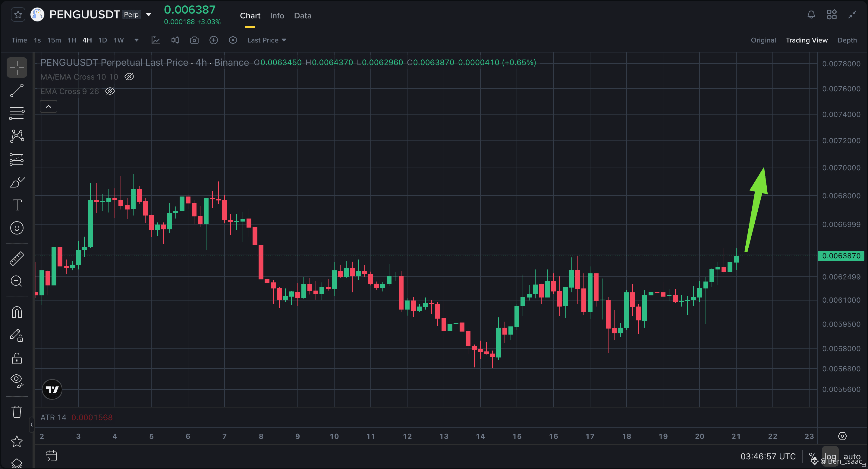Select the brush drawing tool
This screenshot has height=469, width=868.
coord(17,182)
